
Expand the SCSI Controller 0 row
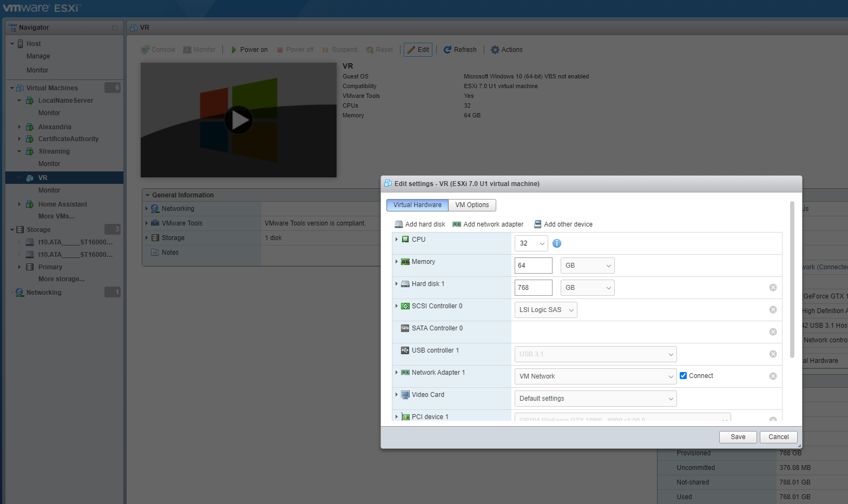click(397, 306)
